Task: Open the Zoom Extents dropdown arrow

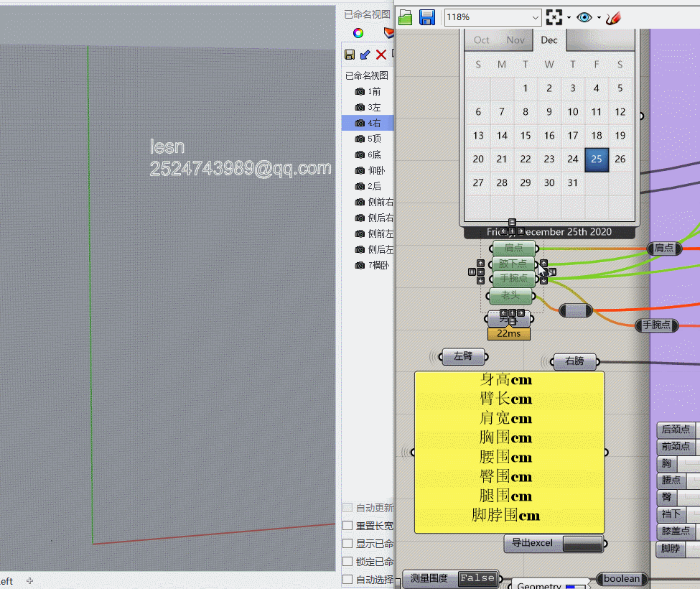Action: coord(569,18)
